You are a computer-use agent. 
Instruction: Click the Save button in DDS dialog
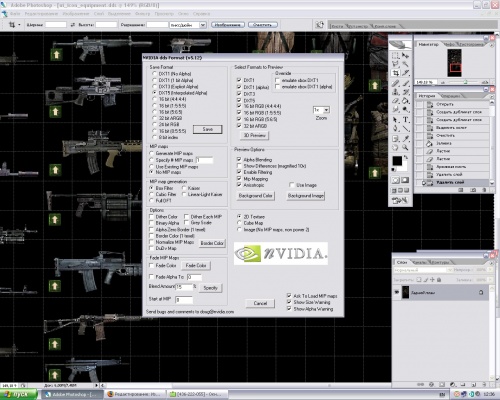pyautogui.click(x=208, y=129)
